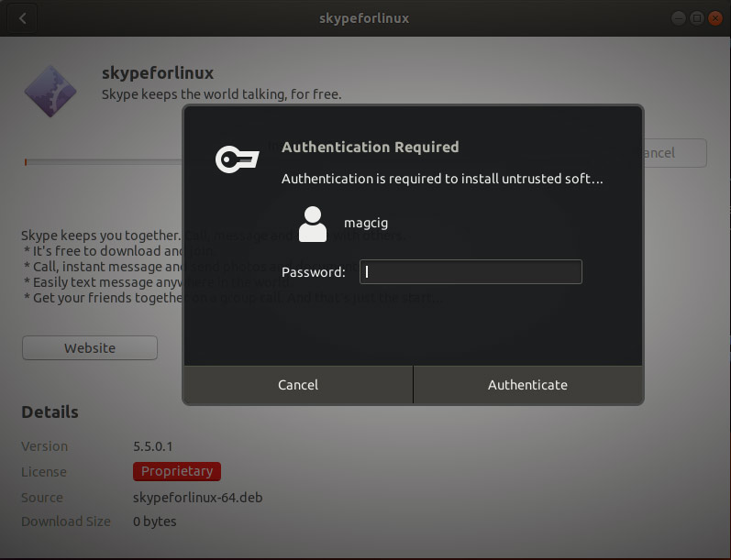The image size is (731, 560).
Task: Click the 'Password:' label
Action: coord(314,272)
